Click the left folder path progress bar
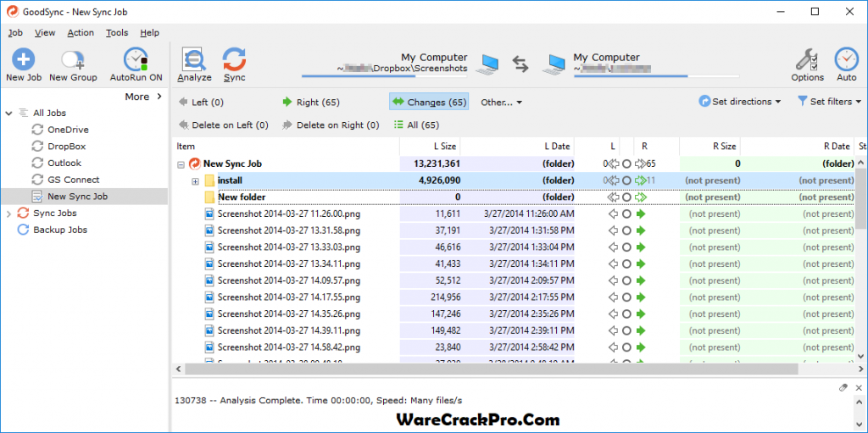 (x=384, y=76)
